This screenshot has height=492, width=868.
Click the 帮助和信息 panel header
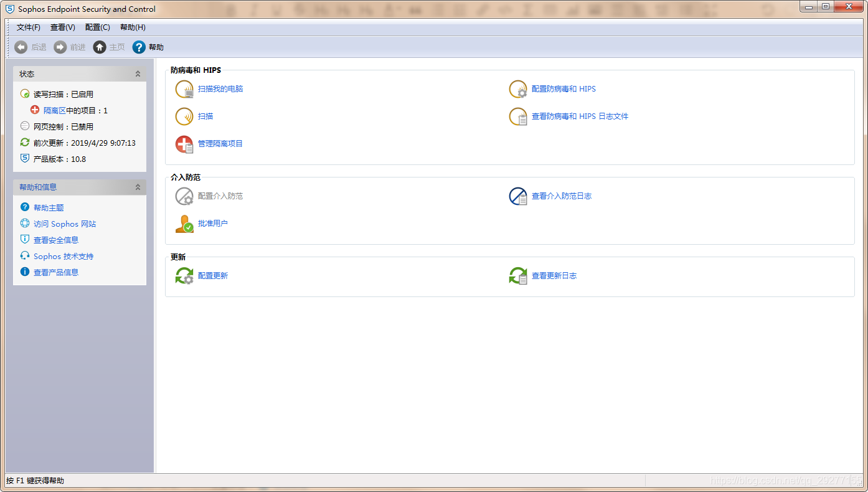pos(80,187)
